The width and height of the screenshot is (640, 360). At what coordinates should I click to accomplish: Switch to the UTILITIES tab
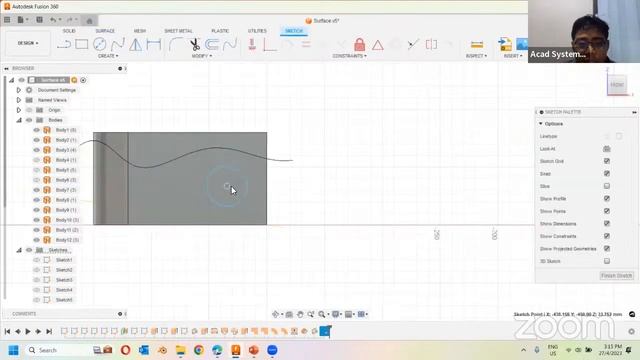[257, 31]
